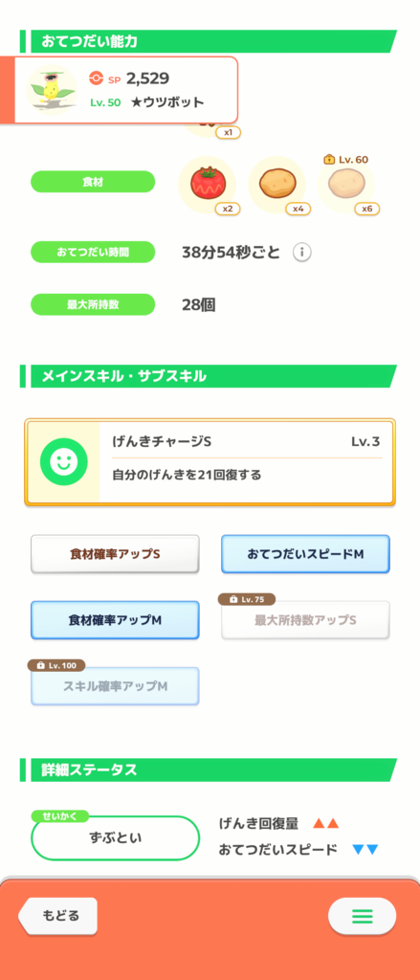Tap the tomato ingredient icon

pyautogui.click(x=207, y=185)
